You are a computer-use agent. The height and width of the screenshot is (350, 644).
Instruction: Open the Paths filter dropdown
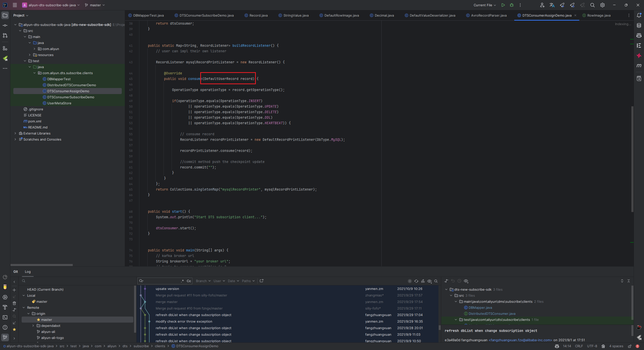[248, 281]
